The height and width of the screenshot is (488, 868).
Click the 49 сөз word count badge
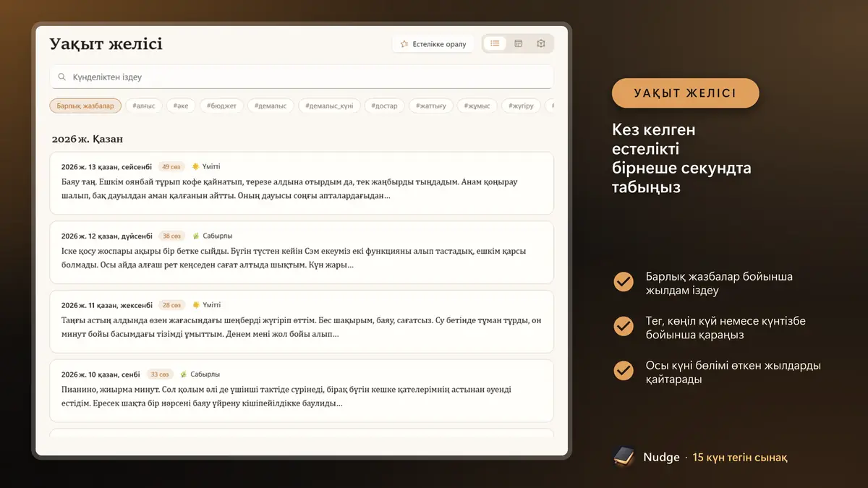pos(171,166)
